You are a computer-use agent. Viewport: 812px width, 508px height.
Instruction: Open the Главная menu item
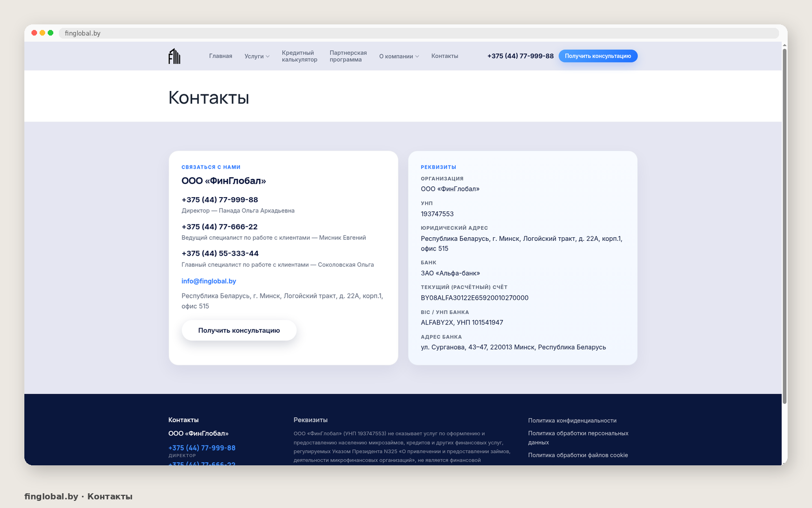click(x=221, y=56)
